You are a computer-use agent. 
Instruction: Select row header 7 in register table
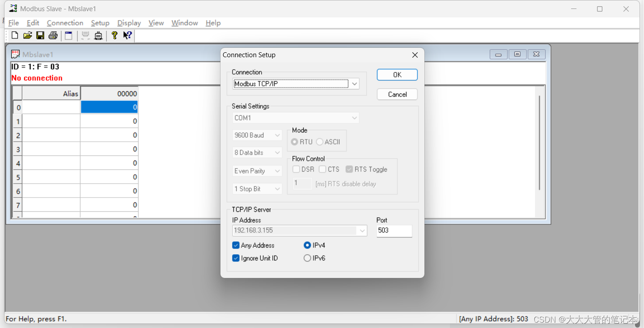tap(18, 205)
